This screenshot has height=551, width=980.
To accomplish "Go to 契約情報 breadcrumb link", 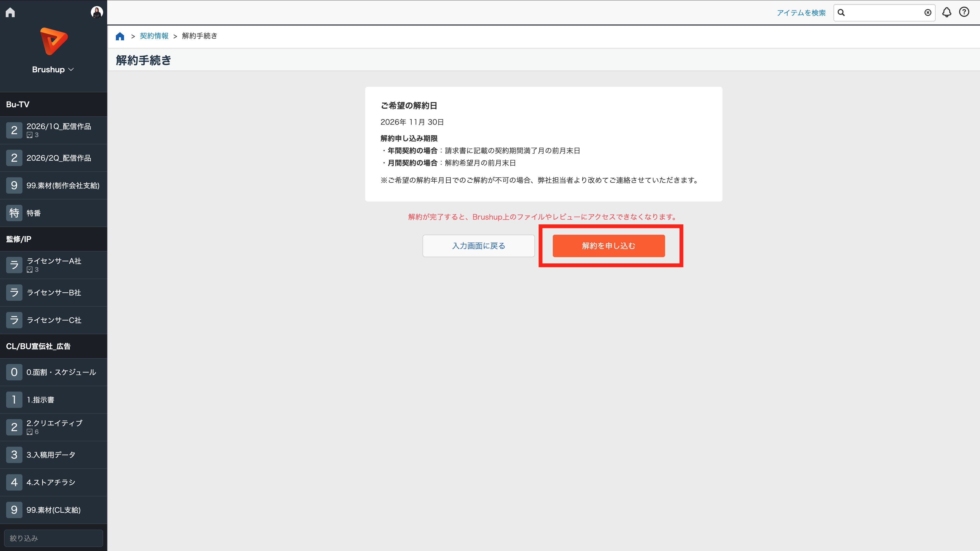I will tap(154, 36).
